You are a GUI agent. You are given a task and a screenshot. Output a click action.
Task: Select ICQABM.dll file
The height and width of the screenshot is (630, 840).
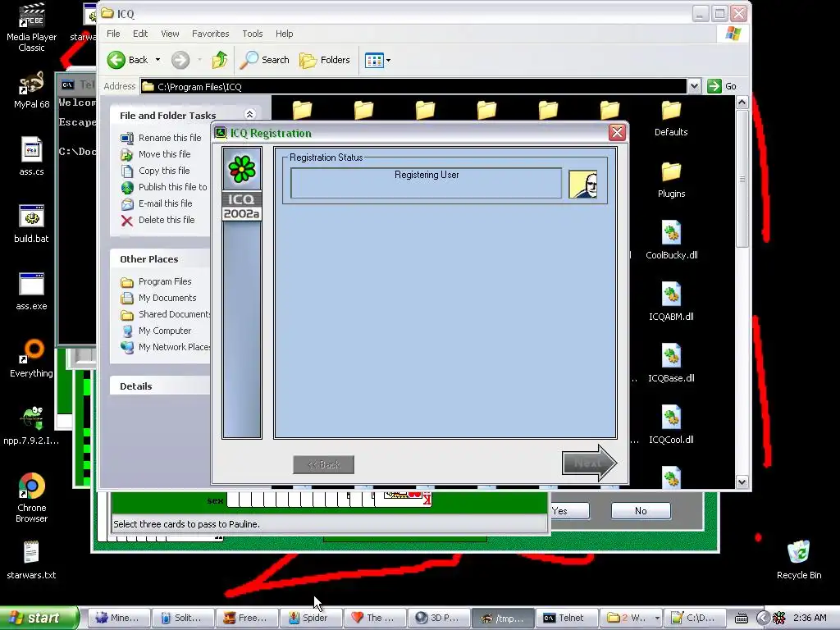(671, 302)
